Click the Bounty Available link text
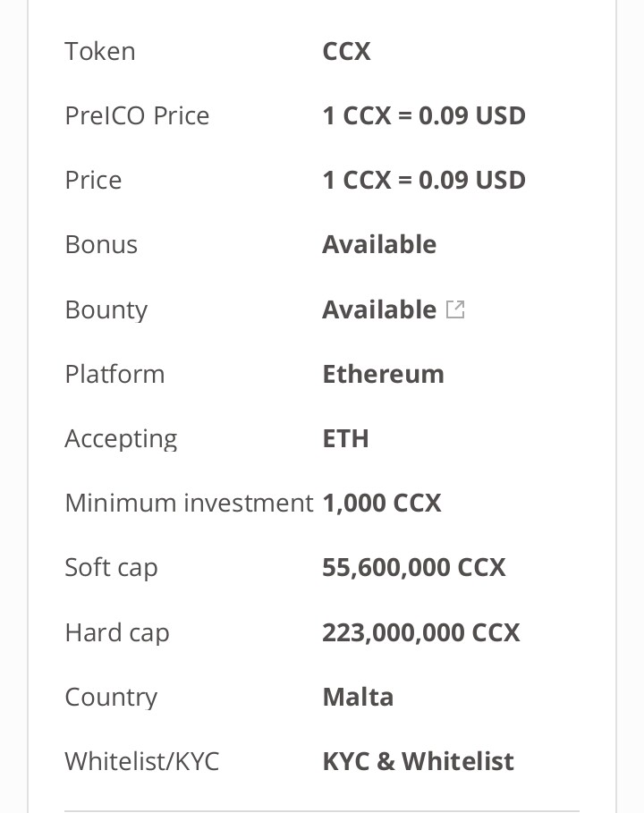Image resolution: width=644 pixels, height=813 pixels. pos(379,309)
